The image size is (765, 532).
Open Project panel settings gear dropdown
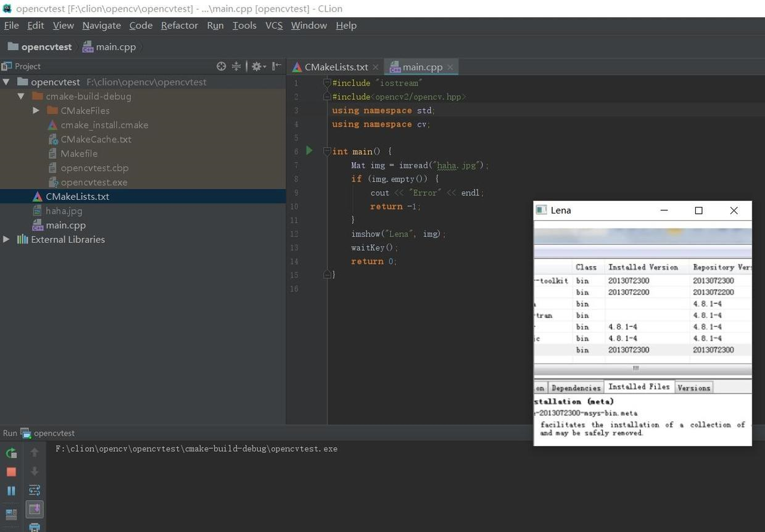pyautogui.click(x=258, y=67)
